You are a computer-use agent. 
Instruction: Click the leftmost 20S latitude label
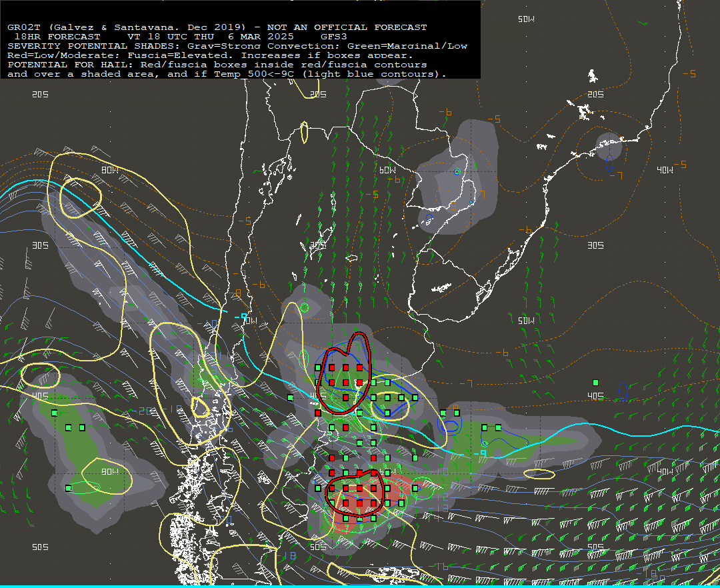(40, 94)
